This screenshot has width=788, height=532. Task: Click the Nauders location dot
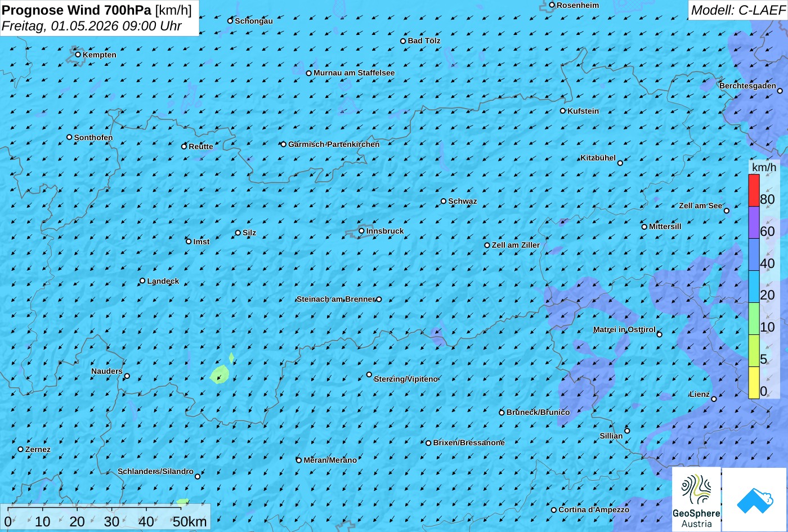click(127, 376)
